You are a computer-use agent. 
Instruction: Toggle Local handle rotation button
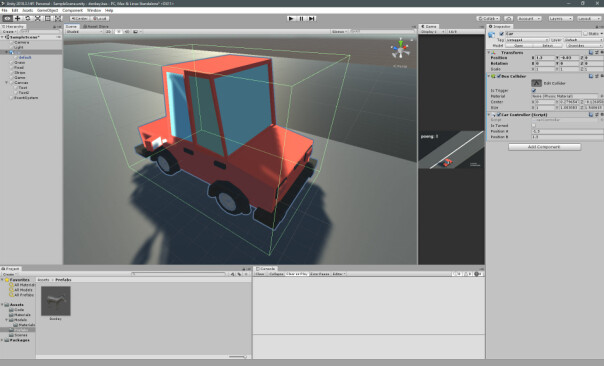[x=100, y=18]
